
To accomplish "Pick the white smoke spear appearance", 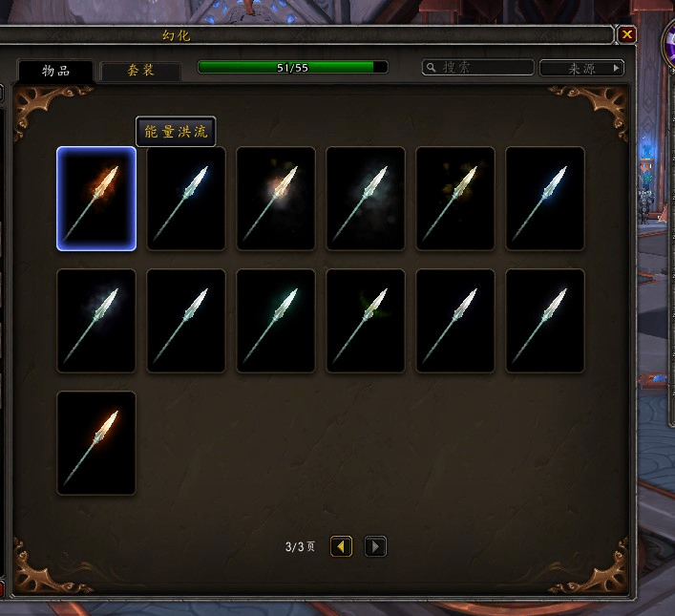I will point(276,199).
